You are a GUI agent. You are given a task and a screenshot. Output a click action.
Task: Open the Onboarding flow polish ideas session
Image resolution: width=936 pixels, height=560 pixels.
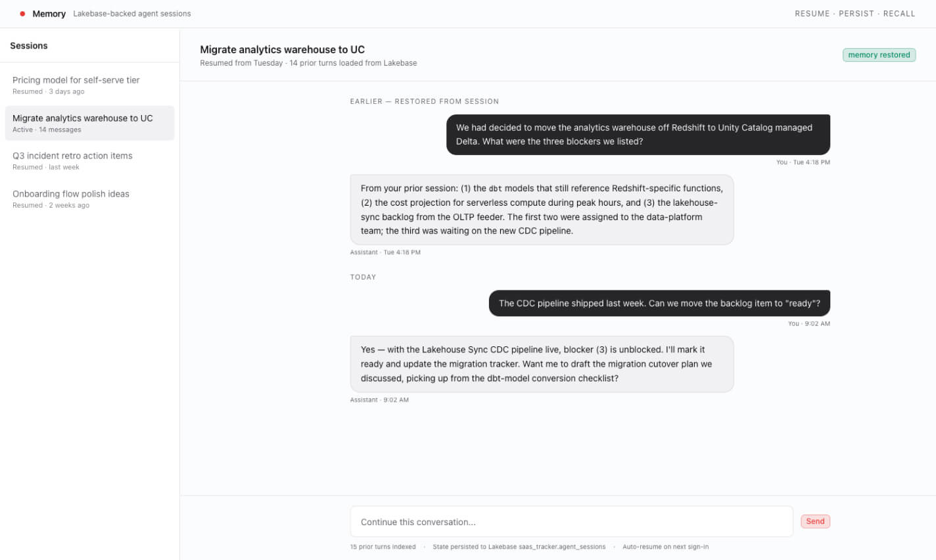89,199
